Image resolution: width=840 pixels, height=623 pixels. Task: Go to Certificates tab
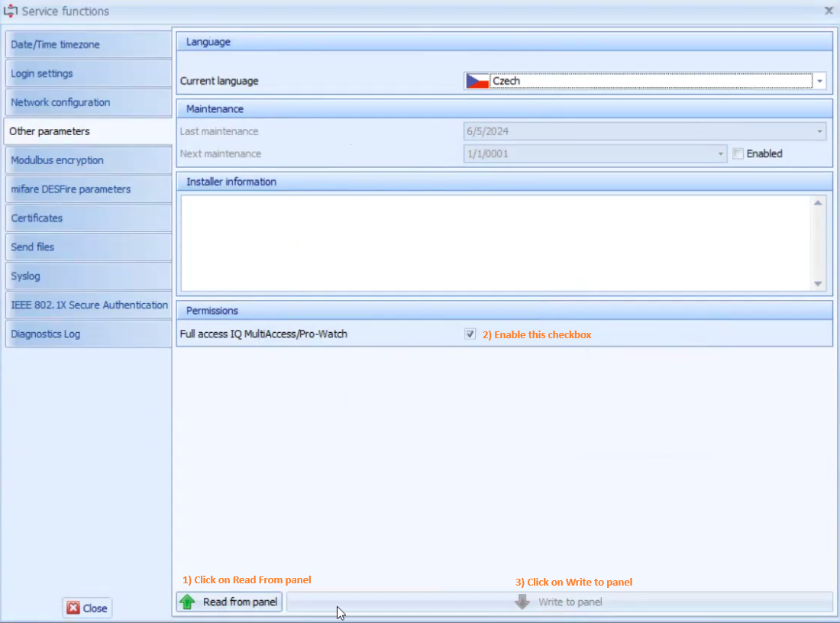(89, 218)
